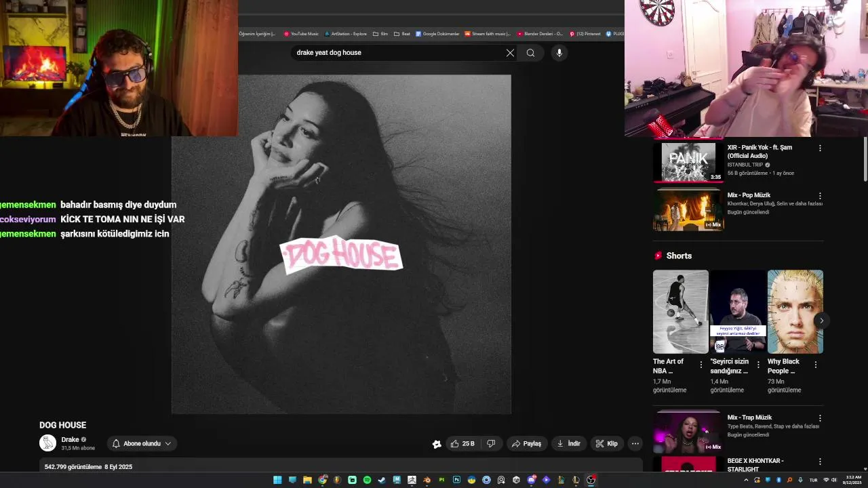Open Drake channel name link
Viewport: 868px width, 488px height.
pos(71,439)
